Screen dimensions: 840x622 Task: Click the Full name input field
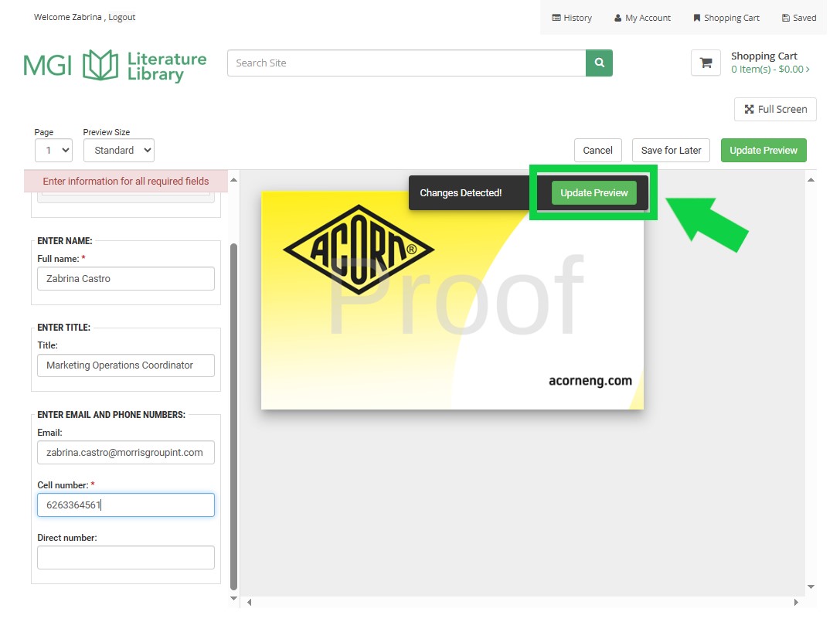pos(126,279)
